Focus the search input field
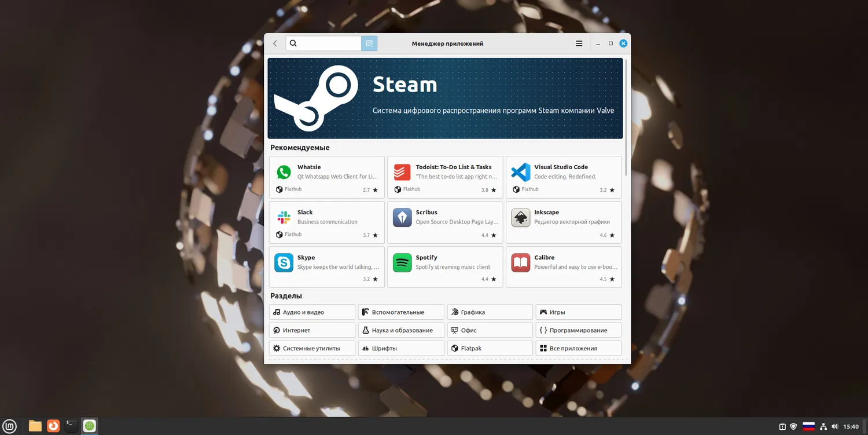 (323, 43)
